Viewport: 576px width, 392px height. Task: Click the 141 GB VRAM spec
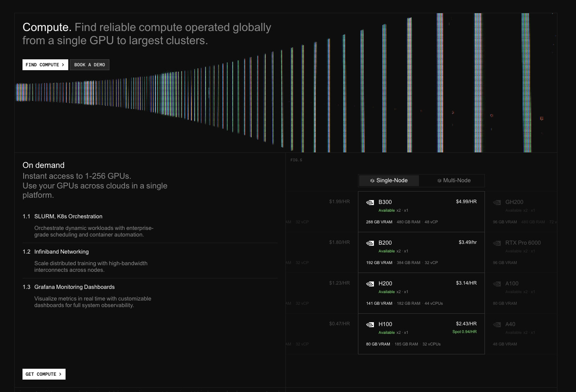pos(379,304)
